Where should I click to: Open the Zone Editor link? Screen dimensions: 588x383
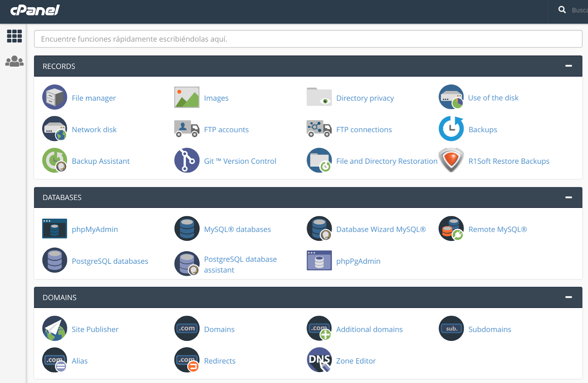356,361
